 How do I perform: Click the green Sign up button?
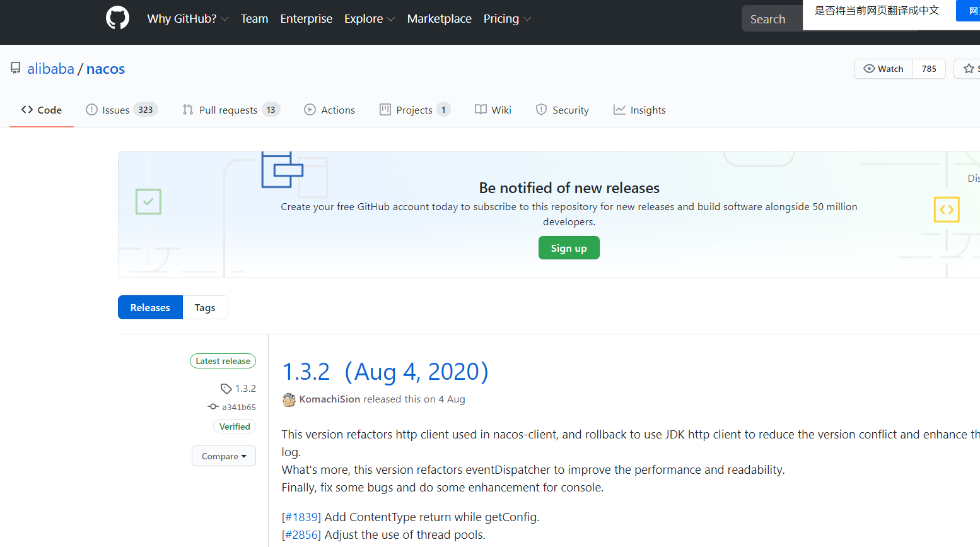569,248
